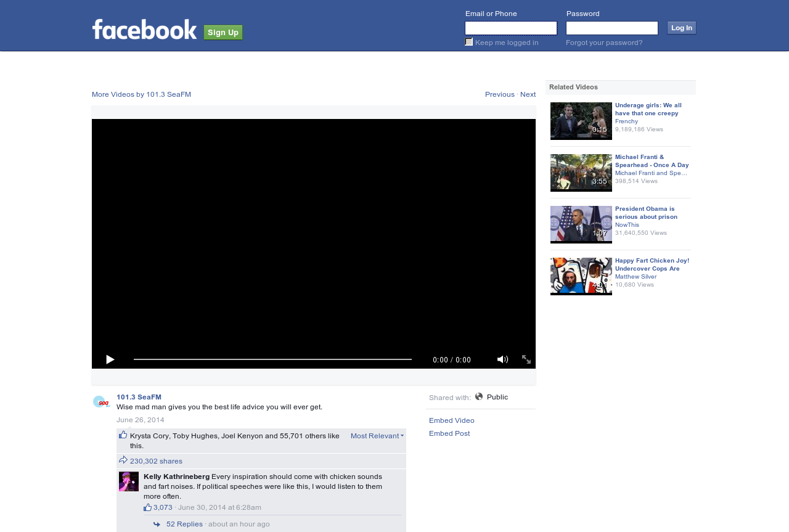Click the Log In button

point(682,28)
